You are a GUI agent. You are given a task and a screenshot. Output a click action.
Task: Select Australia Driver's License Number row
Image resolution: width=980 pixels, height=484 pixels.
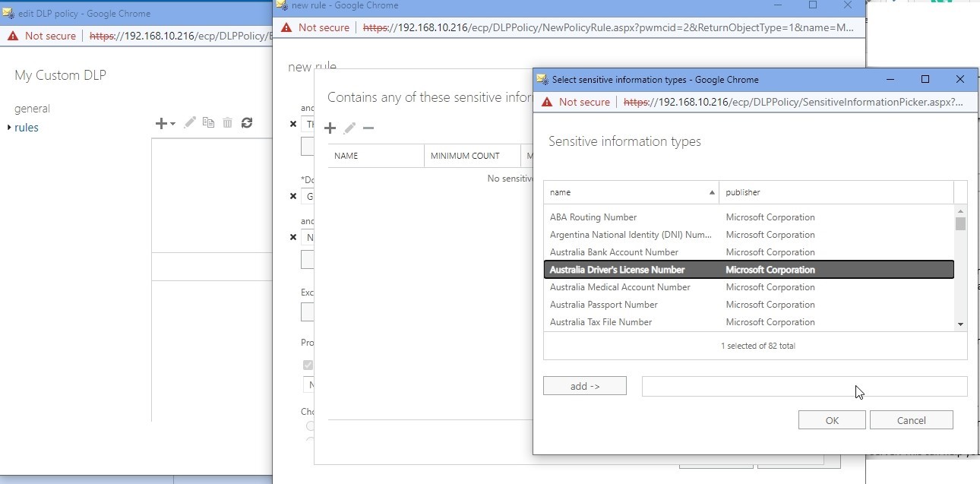point(749,270)
